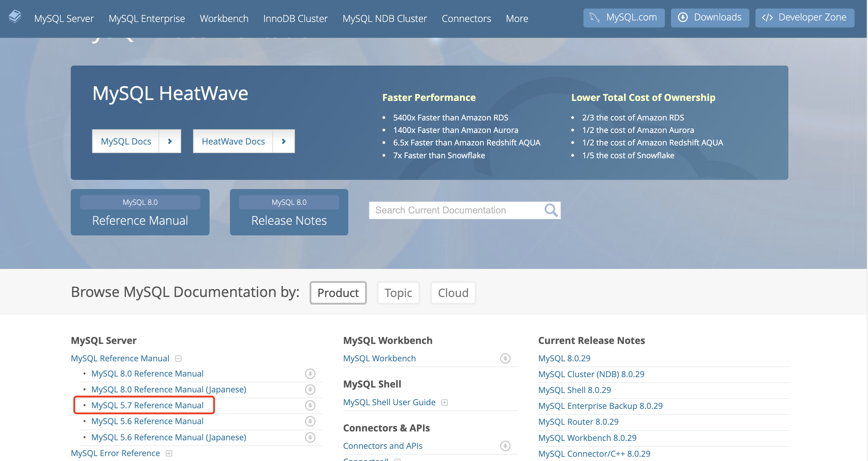Download icon for MySQL 8.0 Reference Manual

click(x=310, y=374)
